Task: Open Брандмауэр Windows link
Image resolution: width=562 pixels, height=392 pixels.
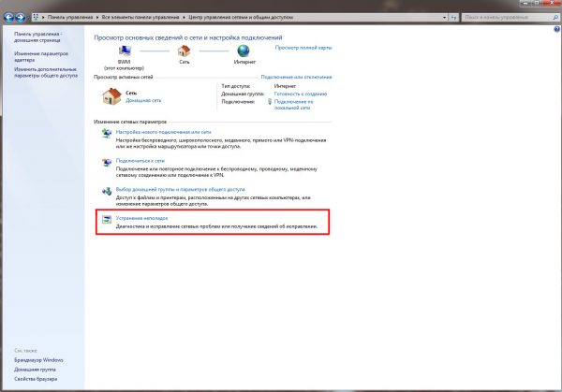Action: tap(38, 360)
